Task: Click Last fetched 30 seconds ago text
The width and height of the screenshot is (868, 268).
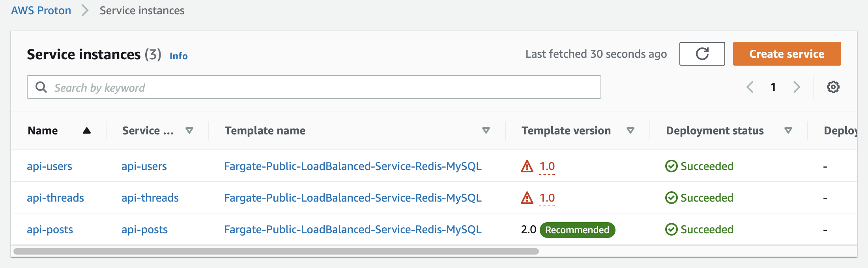Action: [x=596, y=54]
